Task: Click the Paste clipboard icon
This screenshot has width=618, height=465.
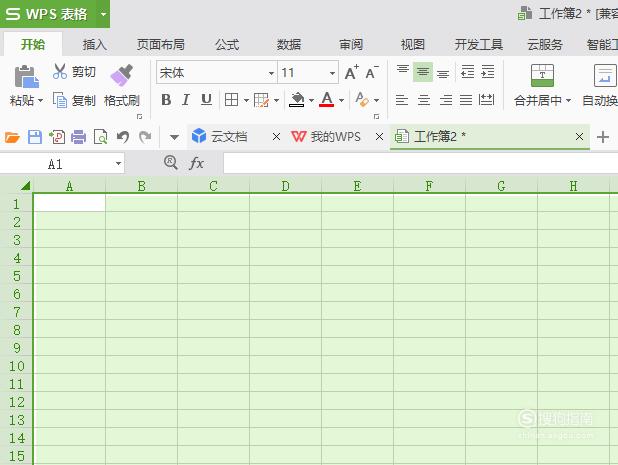Action: (x=26, y=76)
